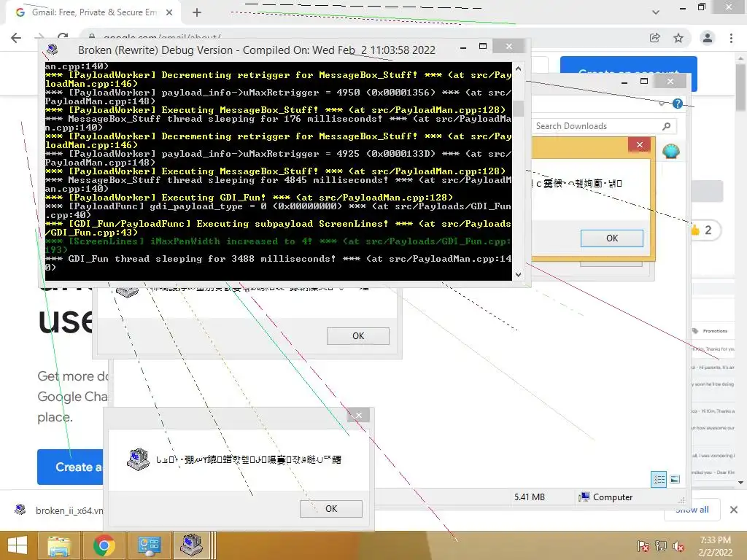Go back in Chrome
Viewport: 747px width, 560px height.
coord(16,38)
